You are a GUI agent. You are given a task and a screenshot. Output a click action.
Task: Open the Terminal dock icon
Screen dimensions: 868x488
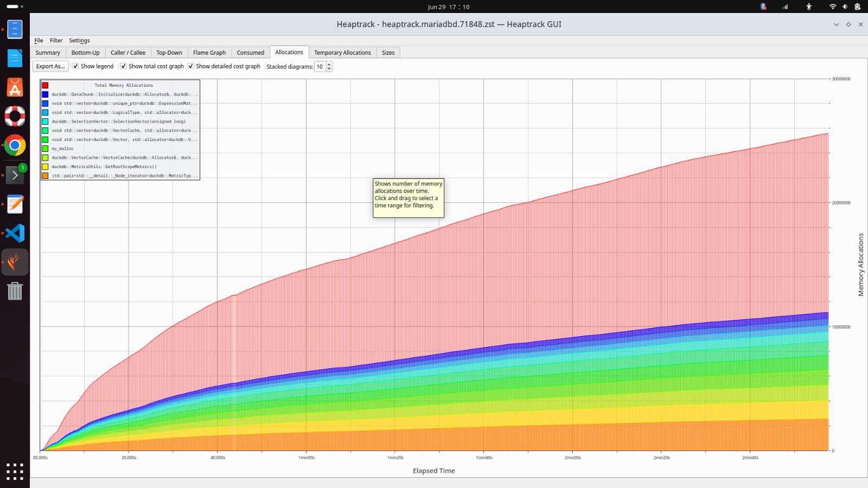click(x=15, y=175)
